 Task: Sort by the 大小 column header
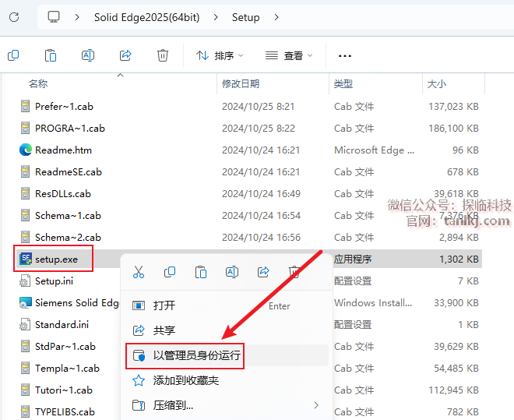coord(437,84)
